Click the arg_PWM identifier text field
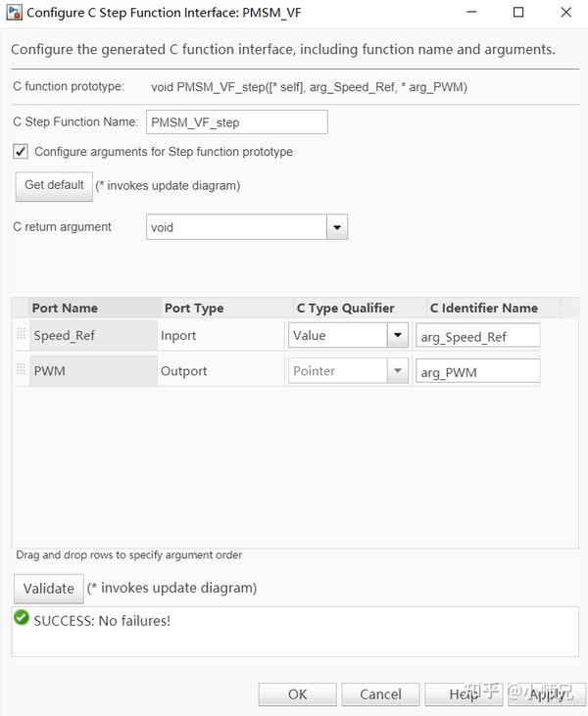588x716 pixels. tap(477, 372)
